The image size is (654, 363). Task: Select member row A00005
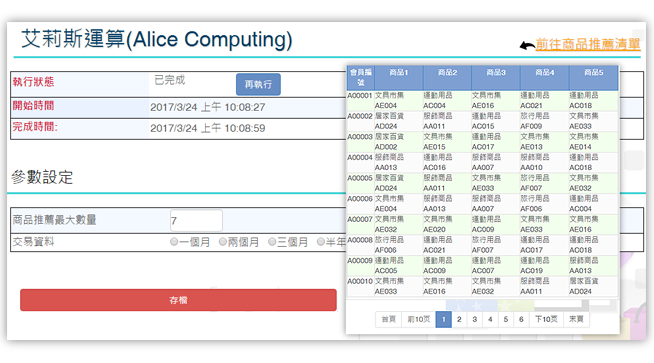(482, 183)
